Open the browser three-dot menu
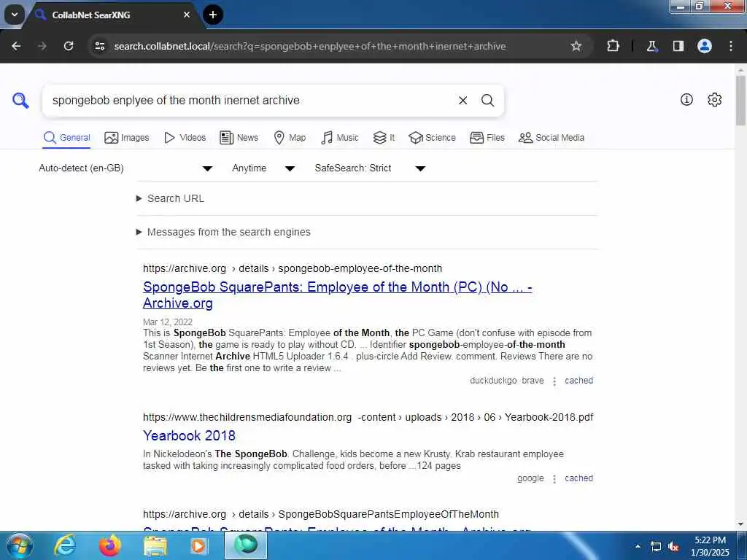This screenshot has height=560, width=747. (731, 46)
